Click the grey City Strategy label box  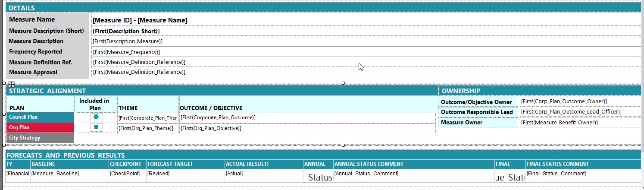(x=41, y=138)
